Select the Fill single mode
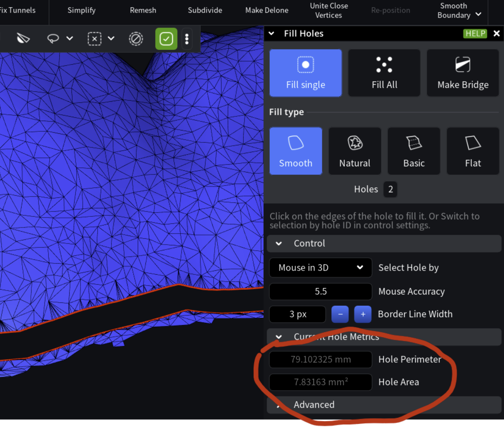The image size is (504, 427). 305,73
